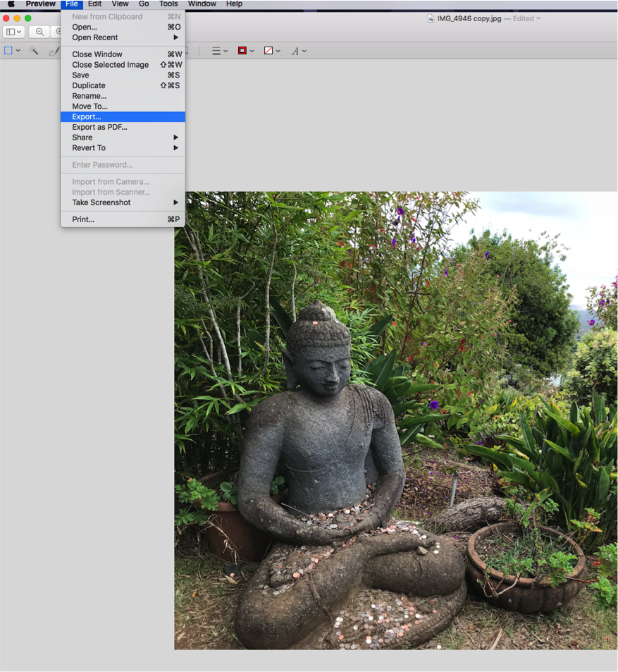The image size is (618, 672).
Task: Select Export as PDF... menu entry
Action: pos(99,127)
